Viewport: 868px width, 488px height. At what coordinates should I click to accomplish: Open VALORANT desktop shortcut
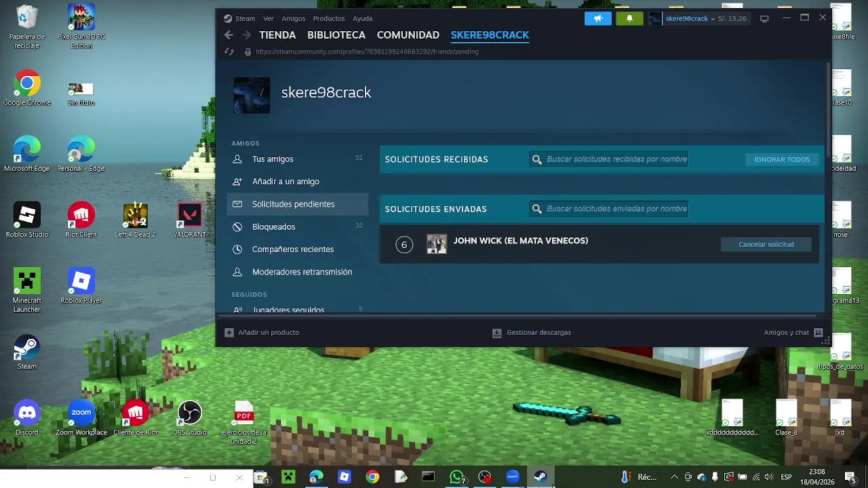tap(189, 220)
